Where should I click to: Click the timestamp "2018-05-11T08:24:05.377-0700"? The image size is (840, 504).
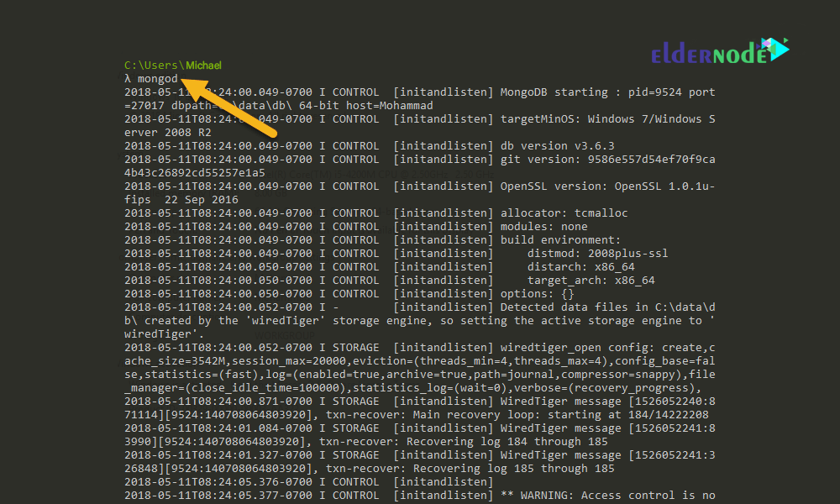(218, 496)
